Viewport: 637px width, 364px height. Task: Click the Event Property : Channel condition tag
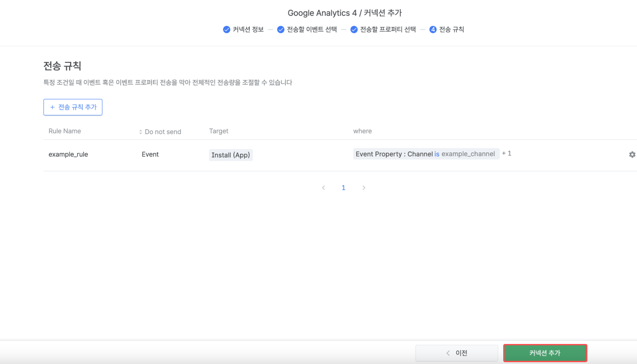coord(426,154)
